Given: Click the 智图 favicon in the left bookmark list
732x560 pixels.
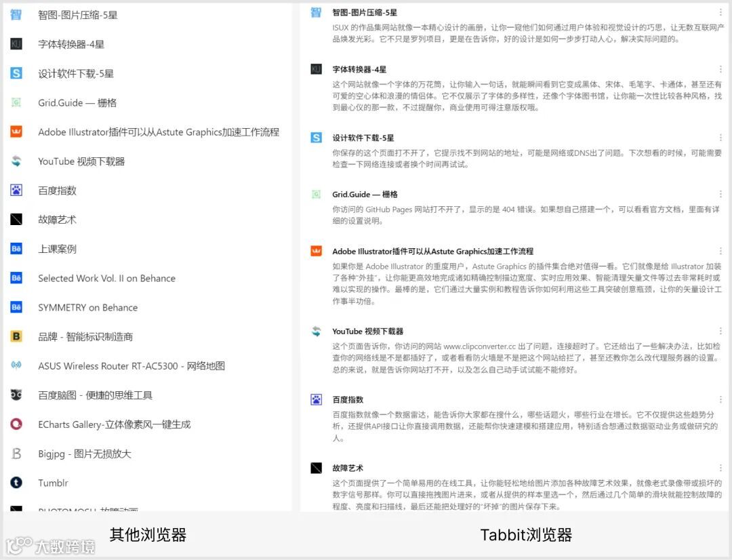Looking at the screenshot, I should pyautogui.click(x=16, y=15).
